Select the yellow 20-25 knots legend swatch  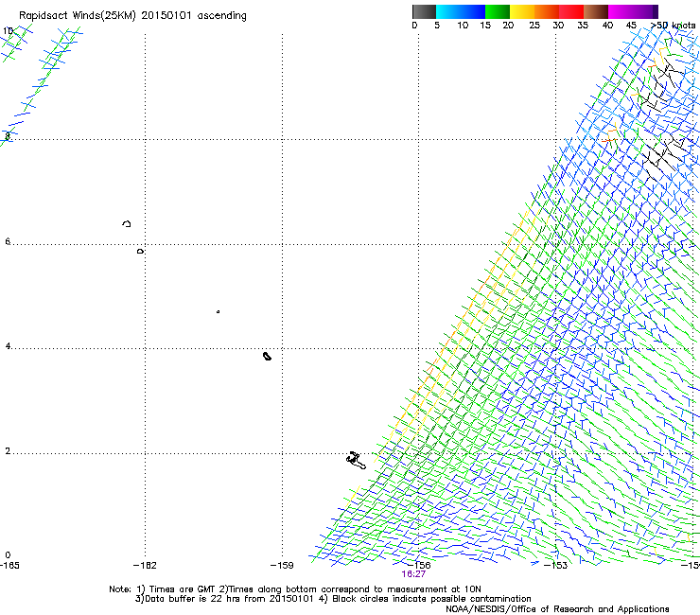[522, 11]
